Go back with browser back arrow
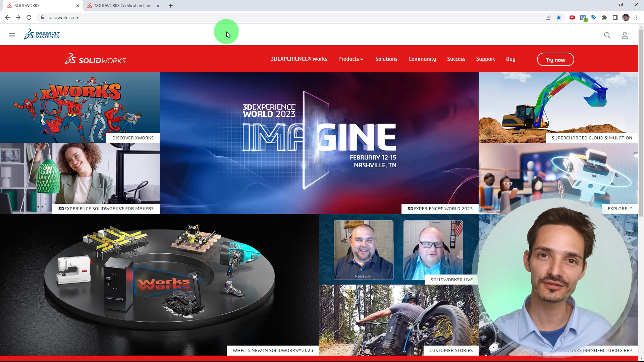This screenshot has width=644, height=362. pyautogui.click(x=7, y=17)
